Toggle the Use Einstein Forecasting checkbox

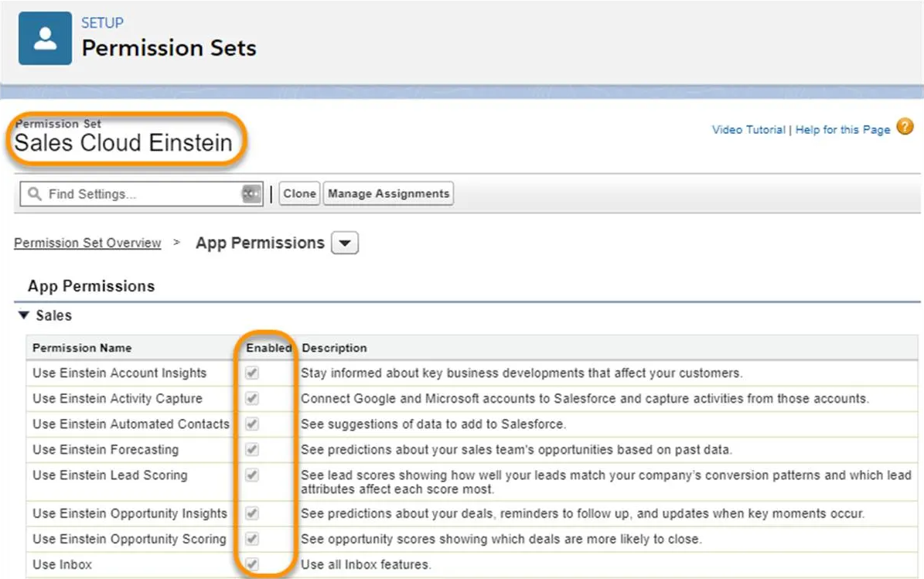[x=253, y=450]
